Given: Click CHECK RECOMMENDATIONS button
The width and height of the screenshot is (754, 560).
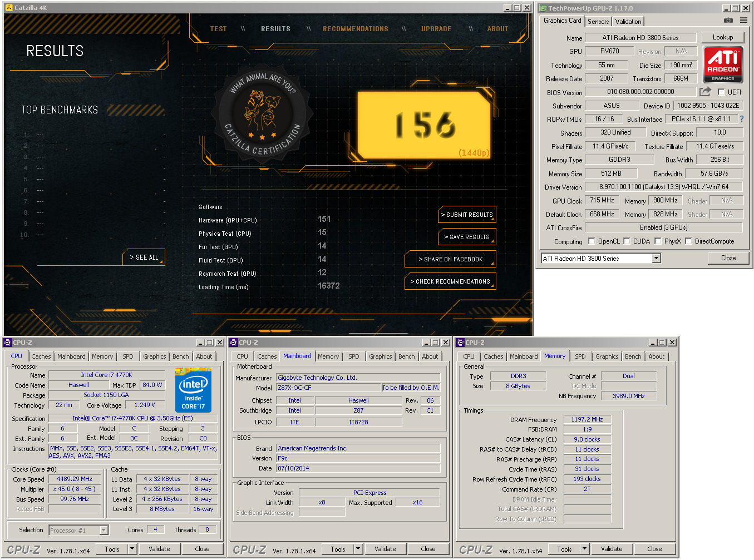Looking at the screenshot, I should (x=450, y=281).
